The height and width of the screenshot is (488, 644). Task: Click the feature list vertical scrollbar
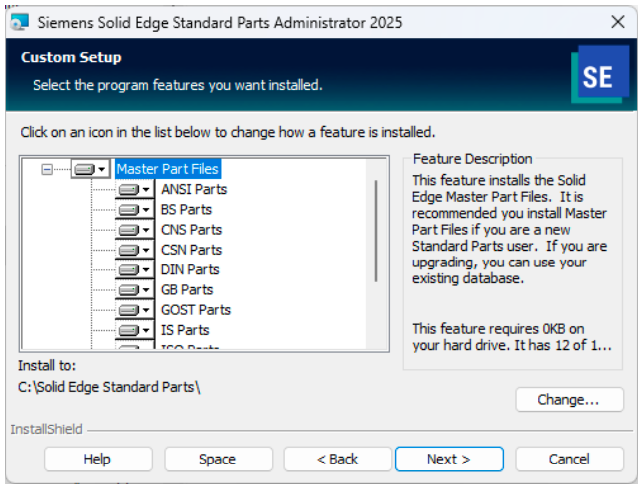pos(375,231)
